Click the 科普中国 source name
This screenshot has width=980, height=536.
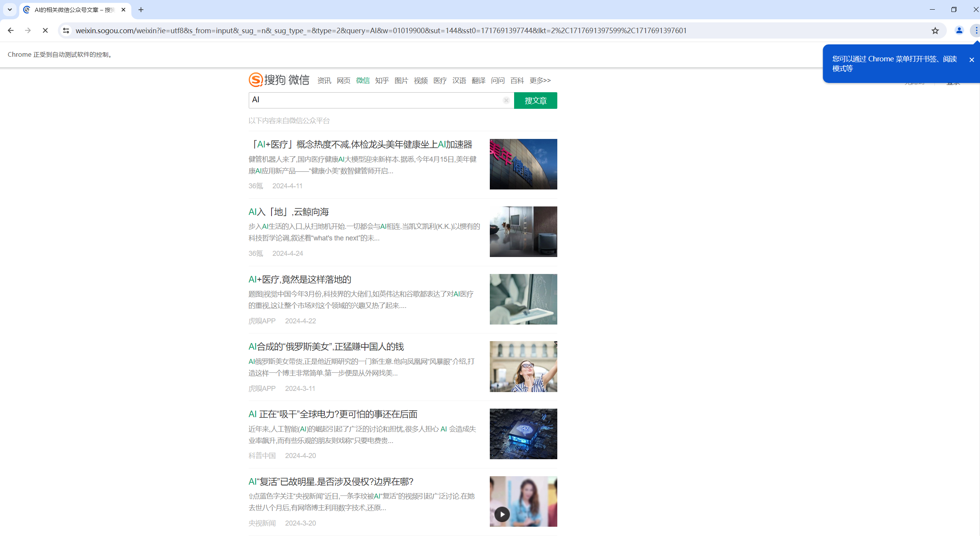coord(262,456)
